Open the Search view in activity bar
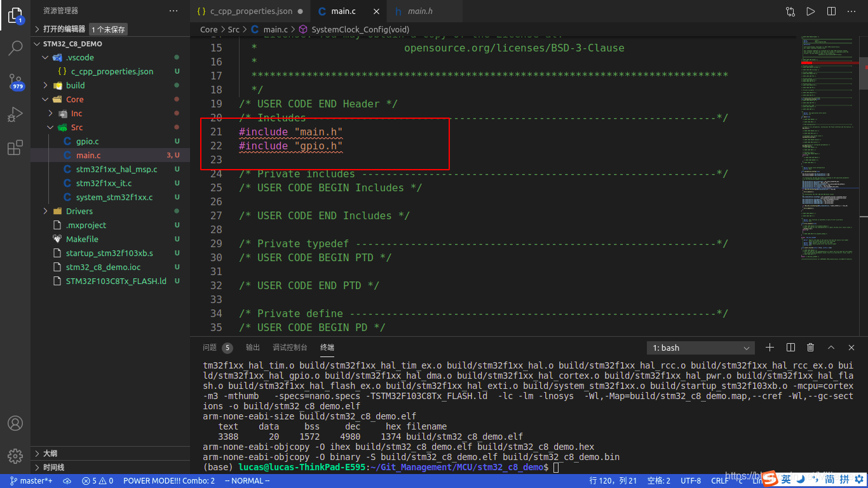This screenshot has height=488, width=868. 15,48
